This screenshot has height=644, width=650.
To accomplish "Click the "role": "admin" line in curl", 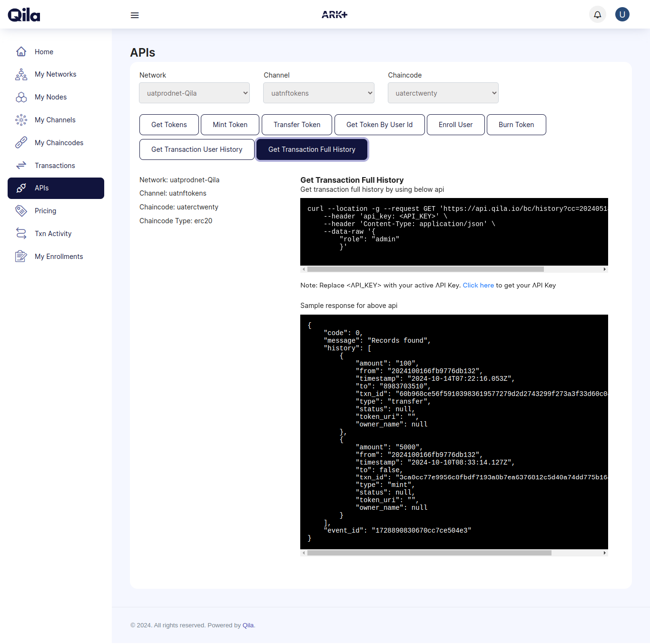I will click(x=369, y=239).
